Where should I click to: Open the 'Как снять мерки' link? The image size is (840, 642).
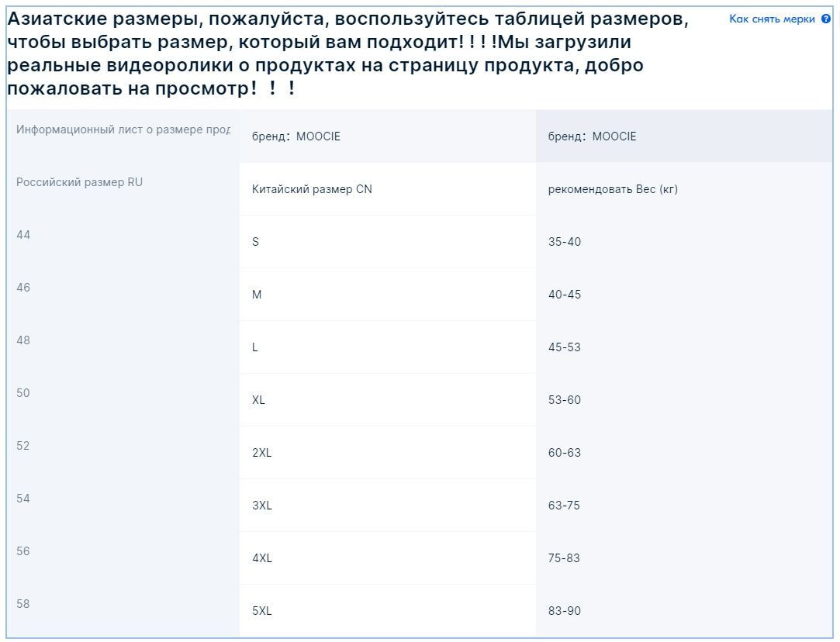click(772, 19)
